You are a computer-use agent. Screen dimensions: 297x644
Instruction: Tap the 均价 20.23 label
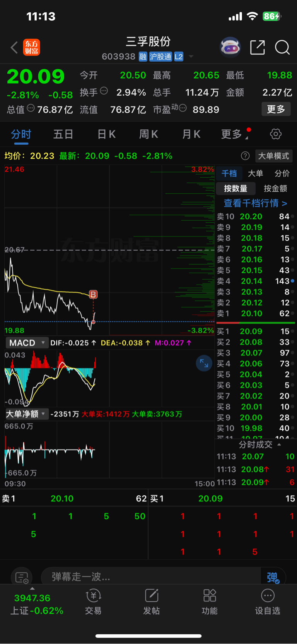coord(29,156)
